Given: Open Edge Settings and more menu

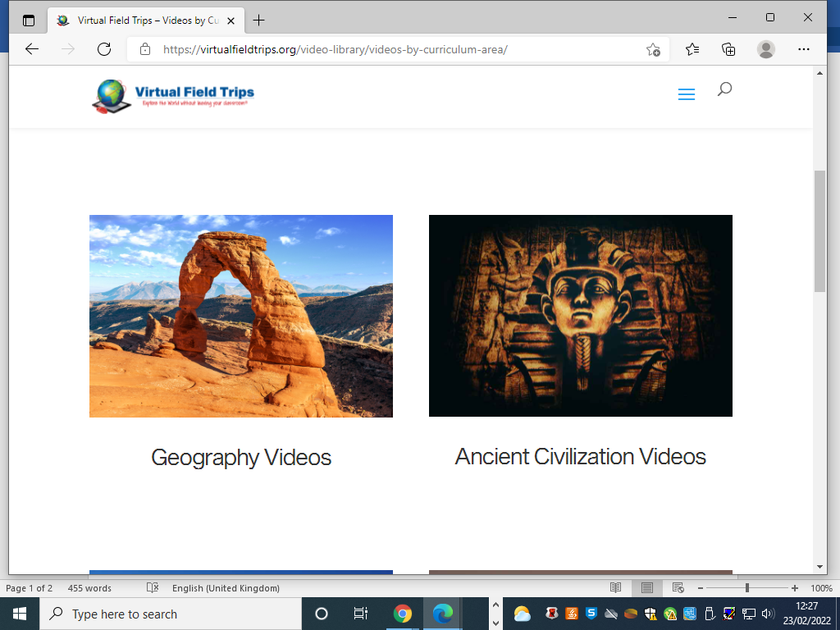Looking at the screenshot, I should [804, 49].
